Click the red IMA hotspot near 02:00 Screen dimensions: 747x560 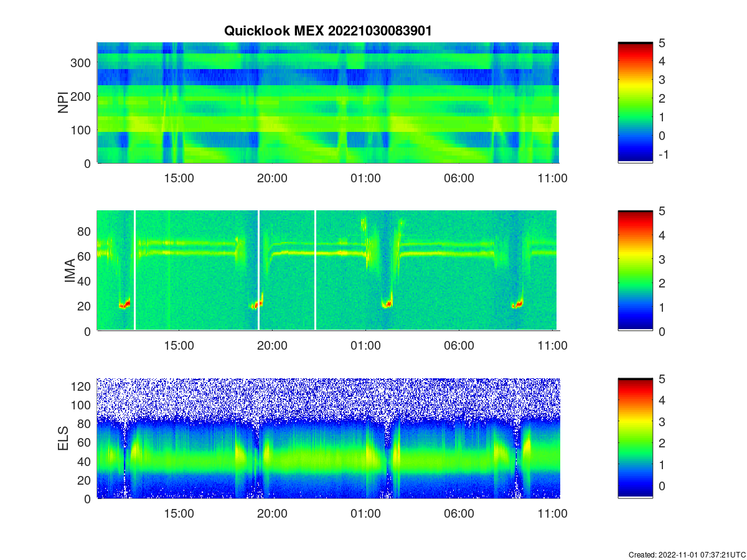click(x=387, y=304)
